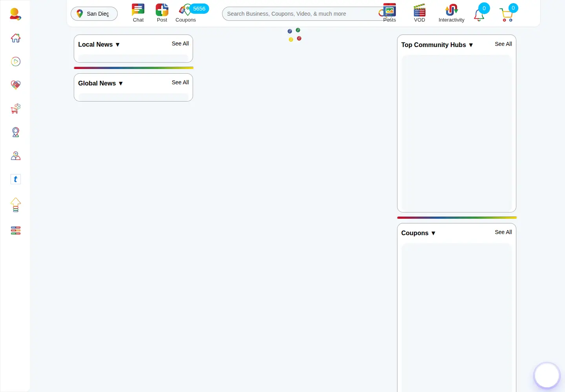Click the floating round button bottom corner
565x392 pixels.
pos(547,375)
